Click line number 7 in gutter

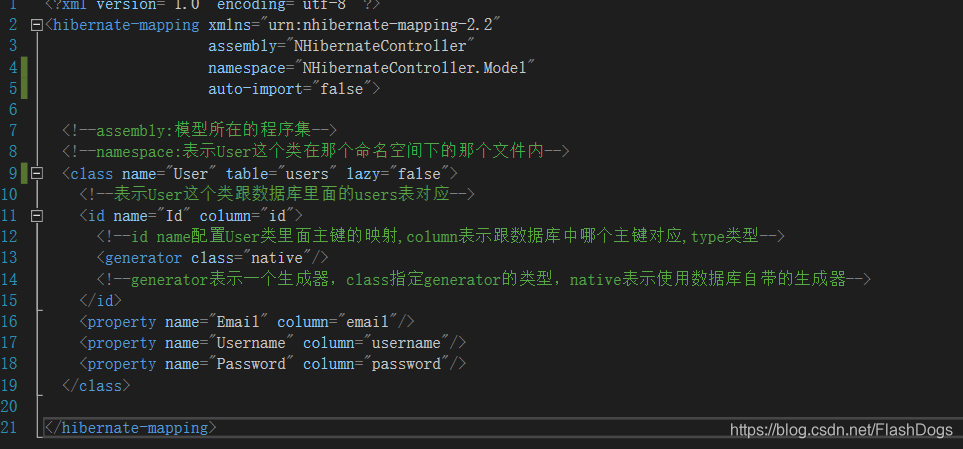pos(13,131)
